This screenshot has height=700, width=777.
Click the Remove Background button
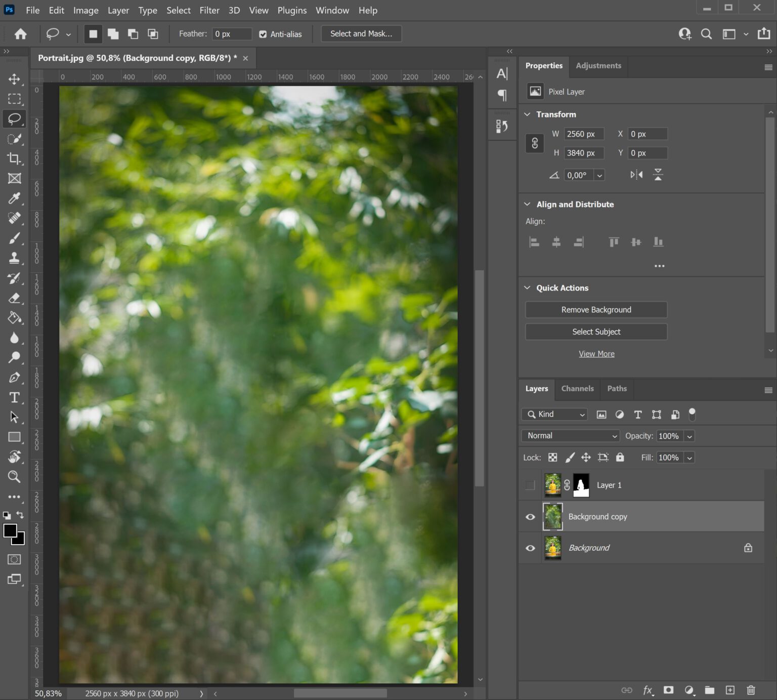point(596,309)
